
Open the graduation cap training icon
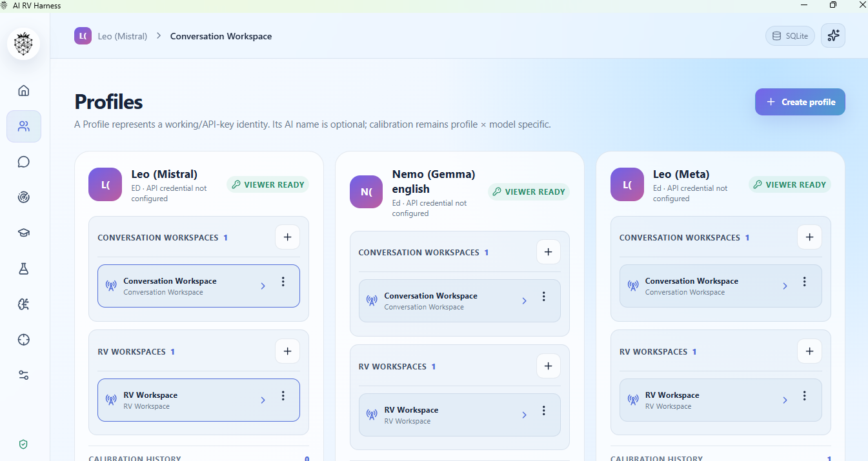24,233
